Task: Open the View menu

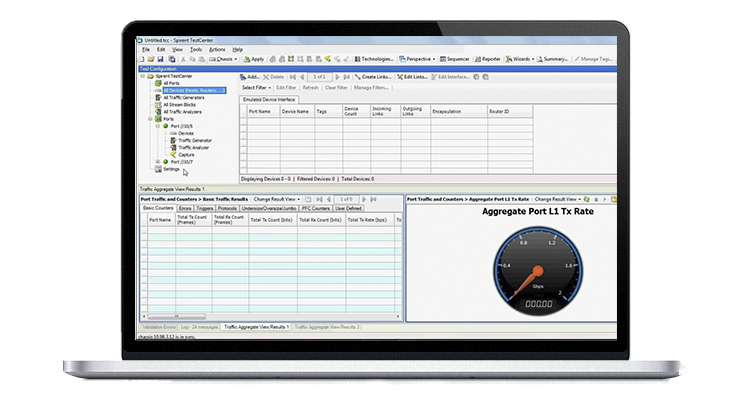Action: pos(177,50)
